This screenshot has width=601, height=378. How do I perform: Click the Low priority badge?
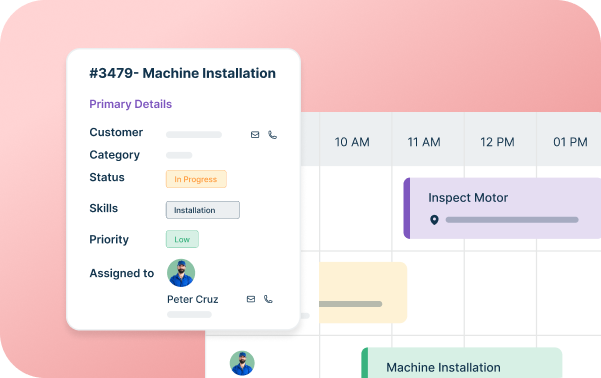[x=182, y=239]
